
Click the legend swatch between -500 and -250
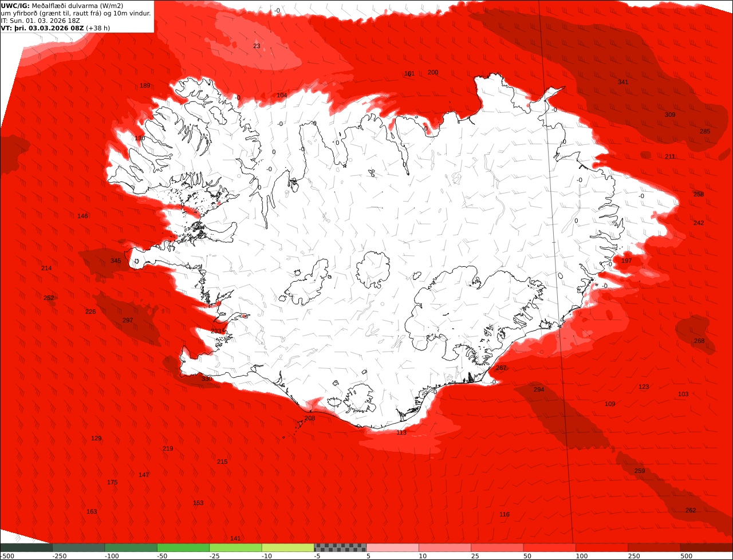[x=26, y=547]
